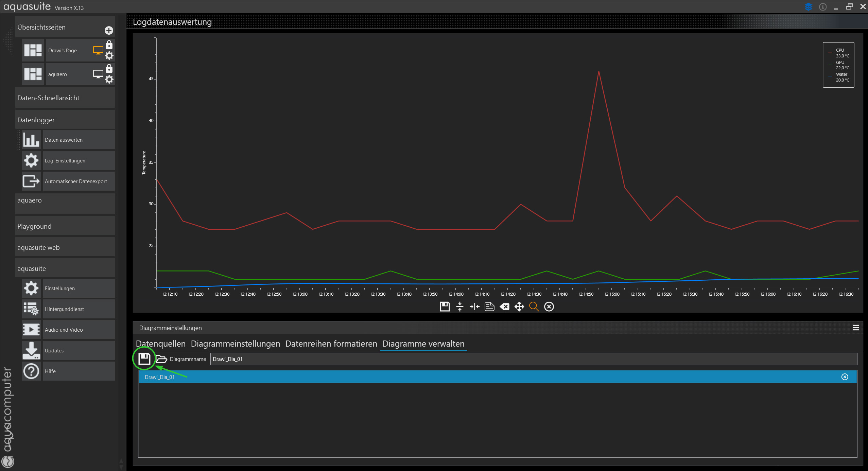Toggle lock on Drawi's Page
This screenshot has width=868, height=471.
[109, 45]
